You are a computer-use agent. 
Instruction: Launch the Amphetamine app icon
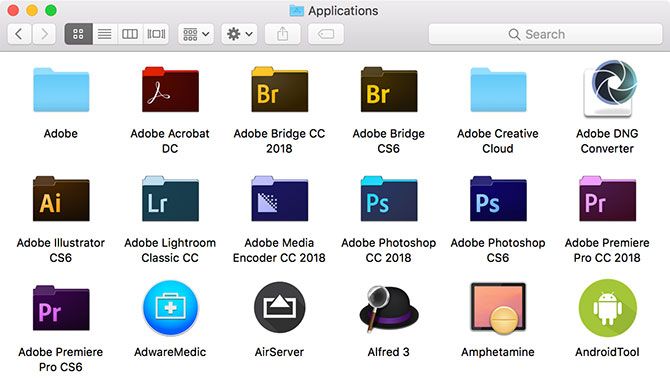[498, 308]
